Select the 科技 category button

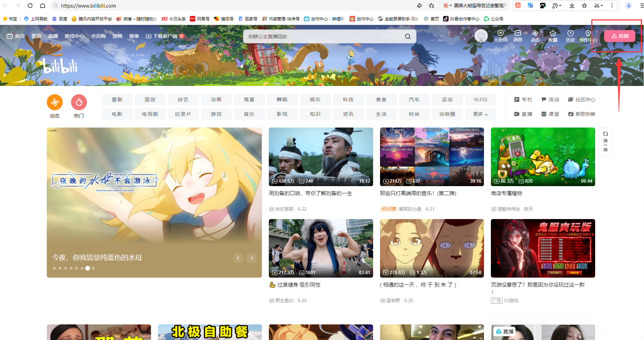[x=348, y=99]
